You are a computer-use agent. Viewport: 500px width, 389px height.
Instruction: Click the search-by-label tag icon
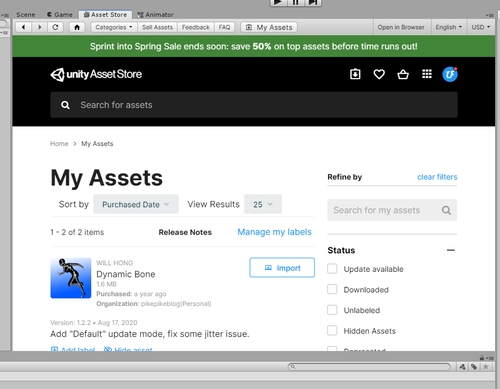[474, 367]
